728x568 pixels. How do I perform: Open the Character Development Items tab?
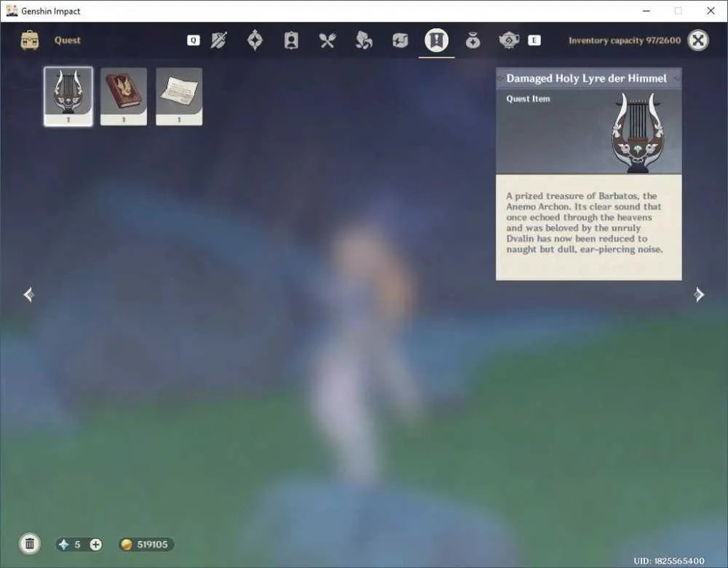291,40
